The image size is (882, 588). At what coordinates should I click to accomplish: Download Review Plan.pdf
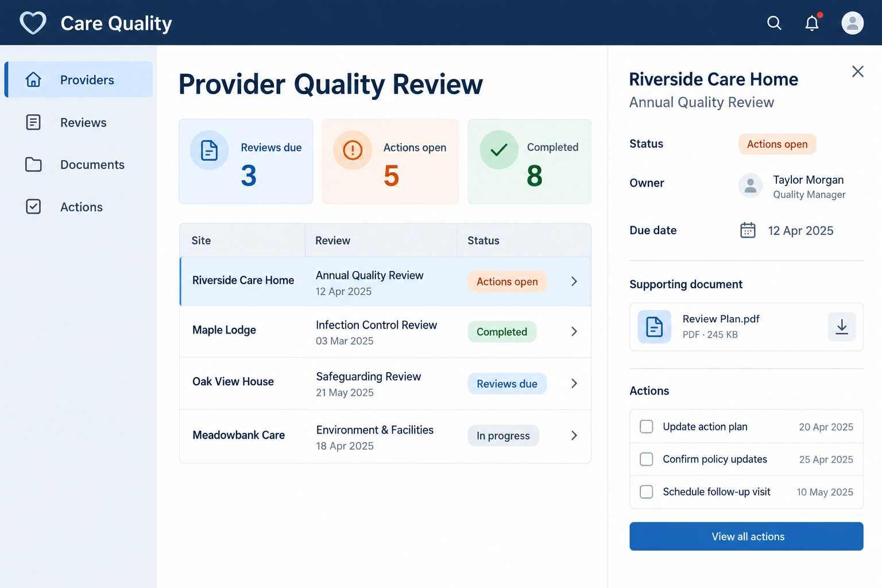842,327
